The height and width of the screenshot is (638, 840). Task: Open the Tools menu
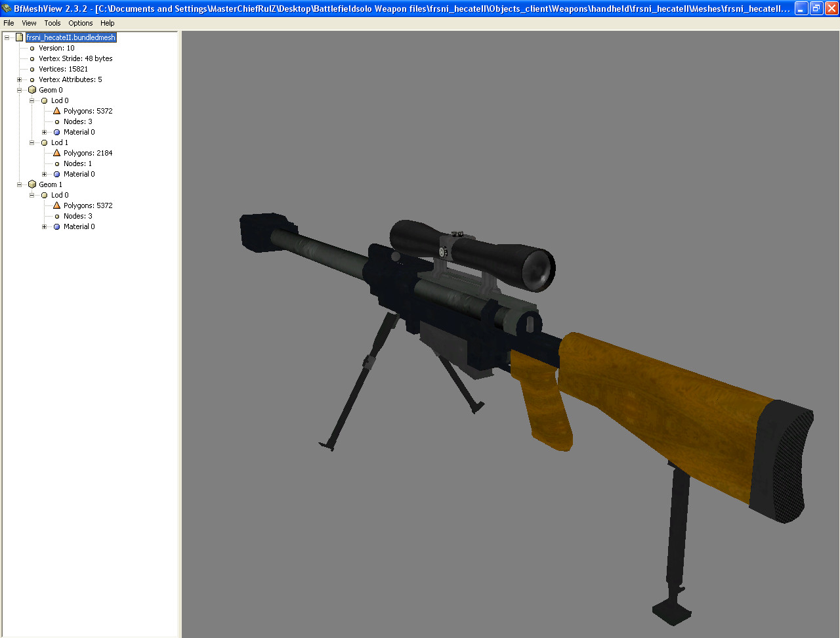click(52, 23)
